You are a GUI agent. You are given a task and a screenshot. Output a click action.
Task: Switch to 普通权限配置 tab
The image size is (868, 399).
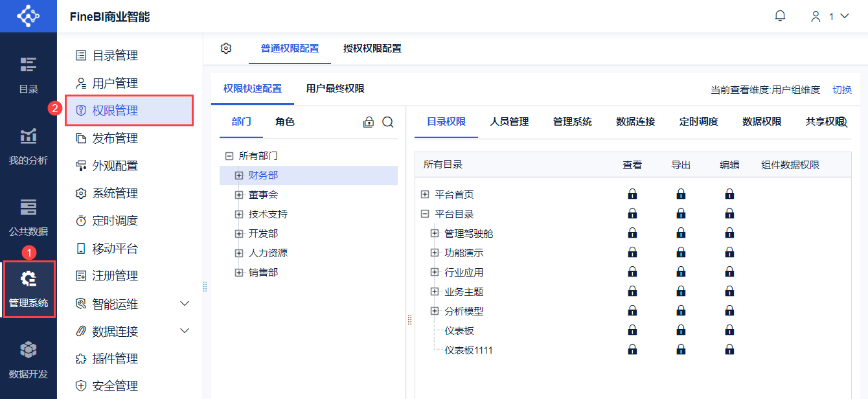(290, 49)
